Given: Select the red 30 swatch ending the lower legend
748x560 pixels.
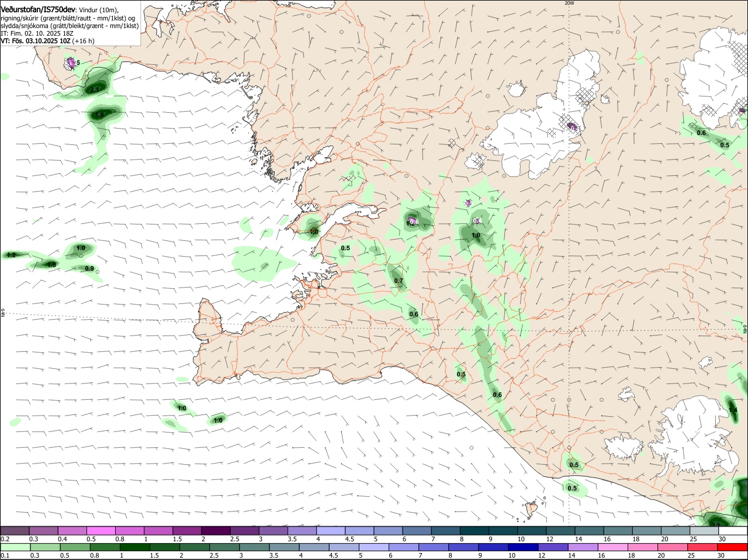Looking at the screenshot, I should click(x=732, y=547).
